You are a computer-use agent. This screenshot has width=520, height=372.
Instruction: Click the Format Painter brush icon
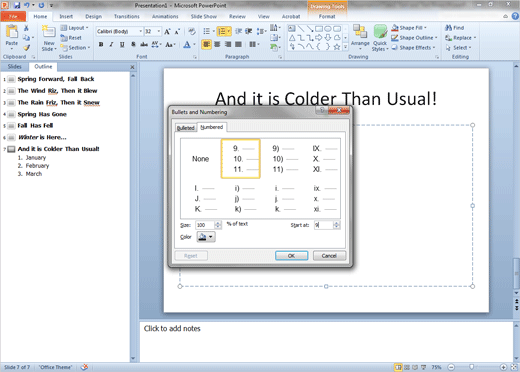pyautogui.click(x=26, y=48)
